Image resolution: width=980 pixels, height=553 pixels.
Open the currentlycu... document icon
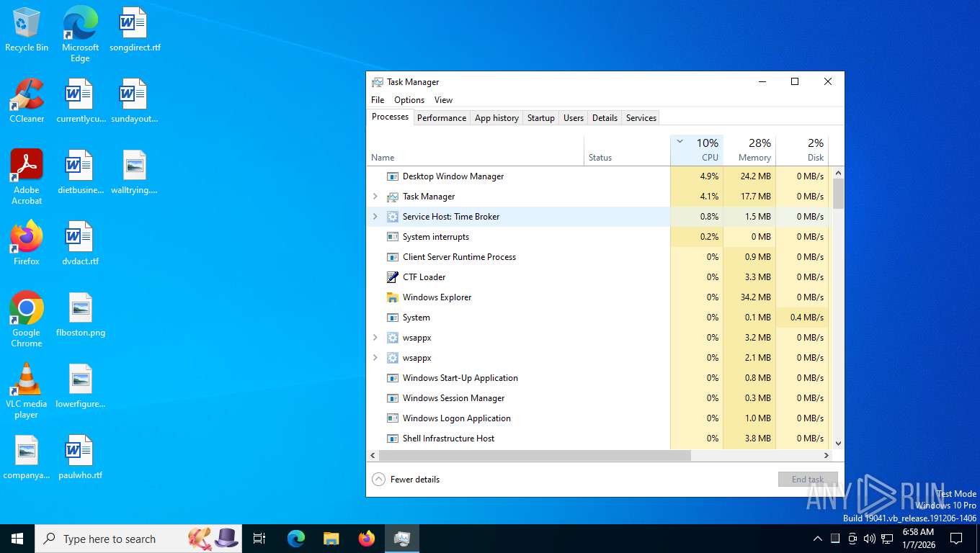point(81,101)
